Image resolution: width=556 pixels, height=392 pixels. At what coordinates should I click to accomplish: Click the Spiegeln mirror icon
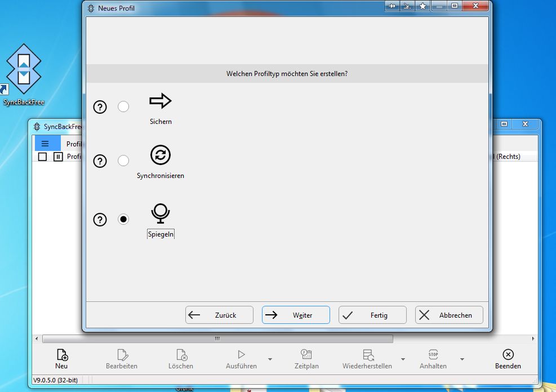pyautogui.click(x=161, y=213)
